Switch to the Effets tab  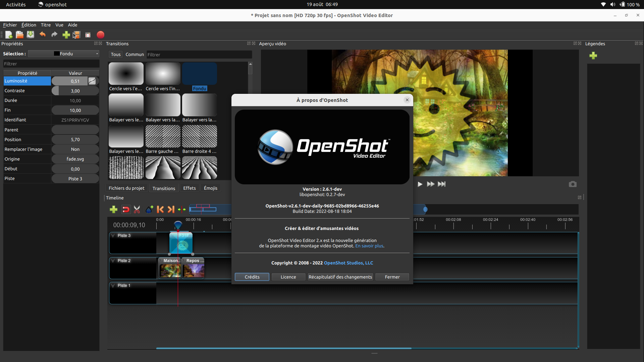coord(190,188)
